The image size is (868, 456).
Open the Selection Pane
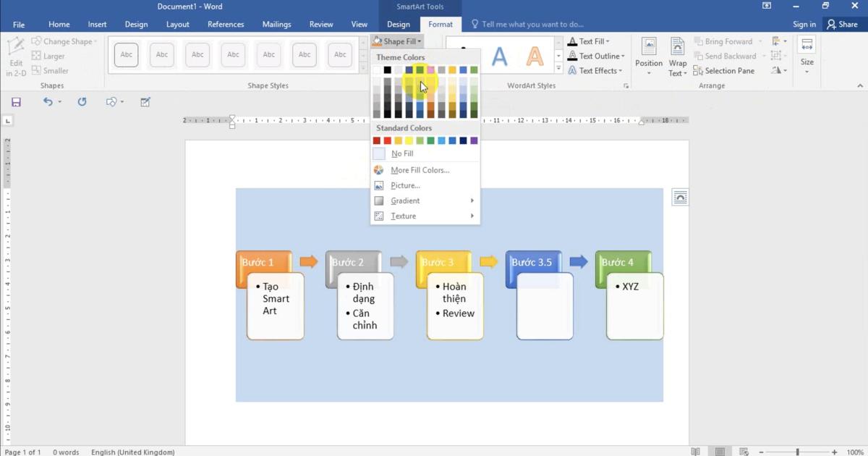(x=723, y=71)
